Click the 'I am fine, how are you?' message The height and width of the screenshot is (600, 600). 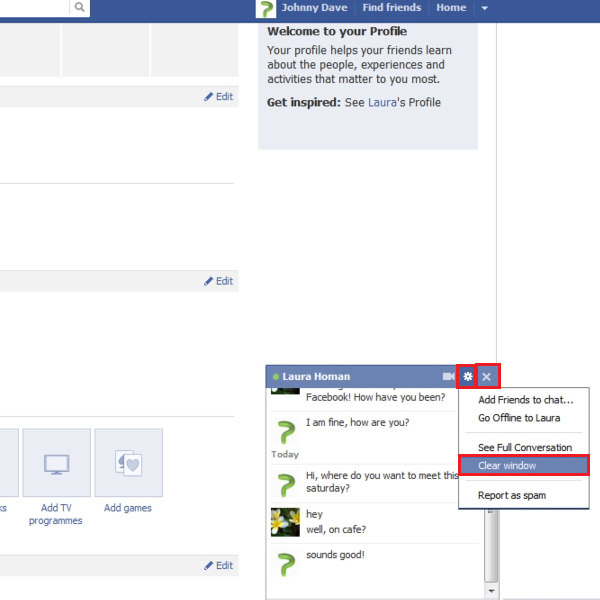coord(357,422)
